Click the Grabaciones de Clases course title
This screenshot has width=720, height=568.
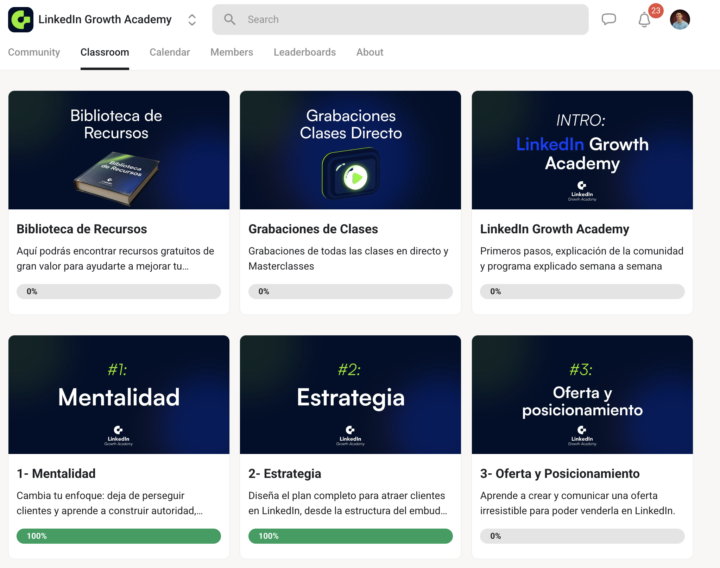tap(313, 229)
